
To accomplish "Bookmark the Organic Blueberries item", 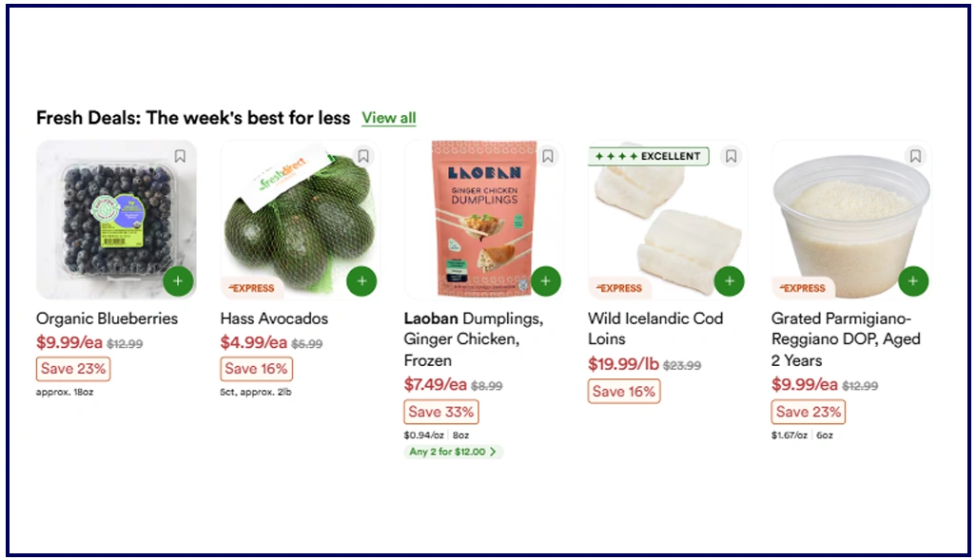I will 180,156.
